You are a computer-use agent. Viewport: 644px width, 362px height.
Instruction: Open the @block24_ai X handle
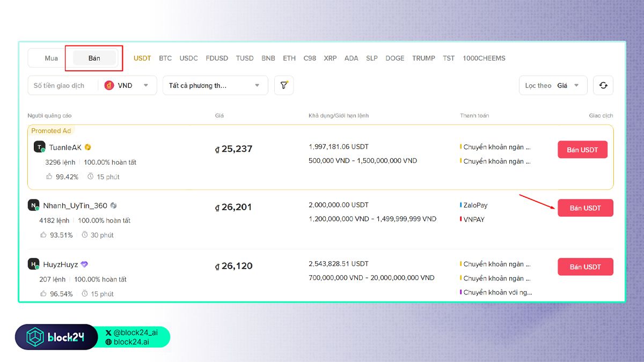tap(131, 333)
